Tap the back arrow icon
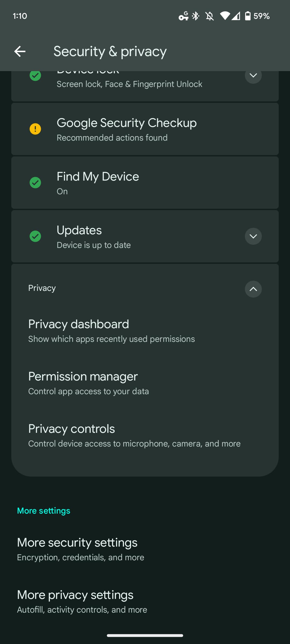Image resolution: width=290 pixels, height=644 pixels. point(20,51)
